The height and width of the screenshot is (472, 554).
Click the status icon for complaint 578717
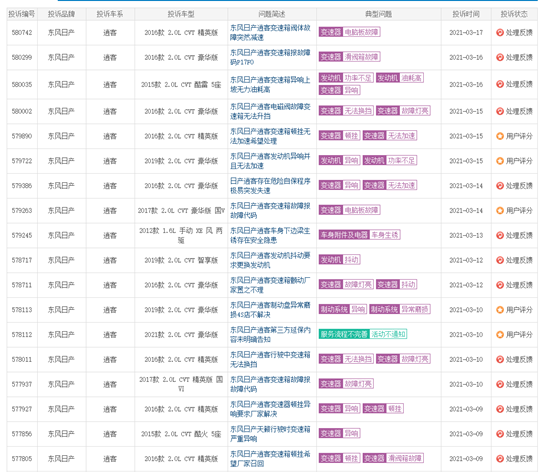[x=500, y=260]
